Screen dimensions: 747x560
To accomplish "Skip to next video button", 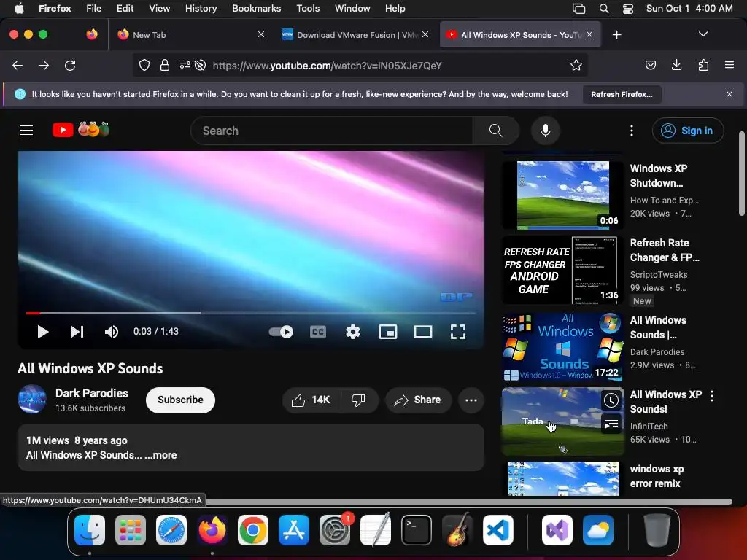I will [x=77, y=332].
